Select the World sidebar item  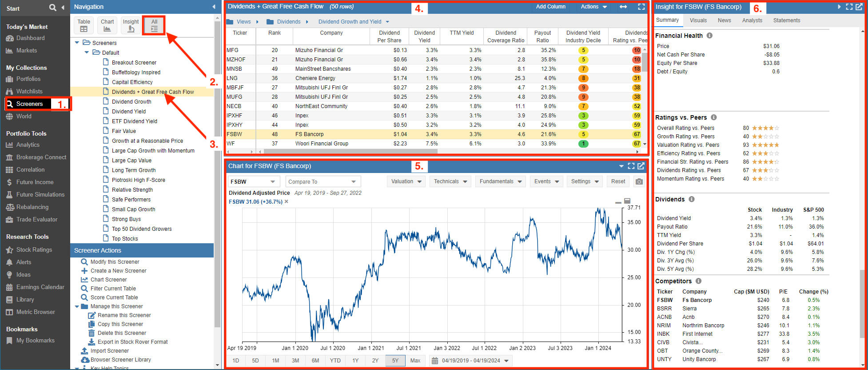coord(24,117)
